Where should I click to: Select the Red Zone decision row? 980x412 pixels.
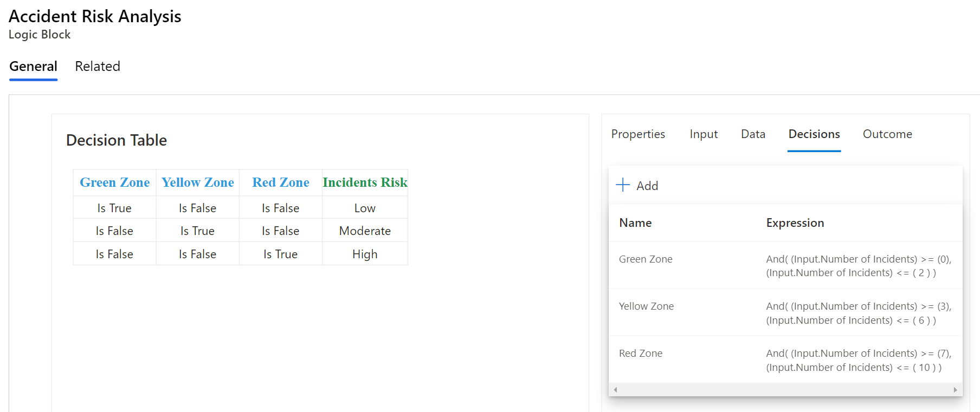641,354
